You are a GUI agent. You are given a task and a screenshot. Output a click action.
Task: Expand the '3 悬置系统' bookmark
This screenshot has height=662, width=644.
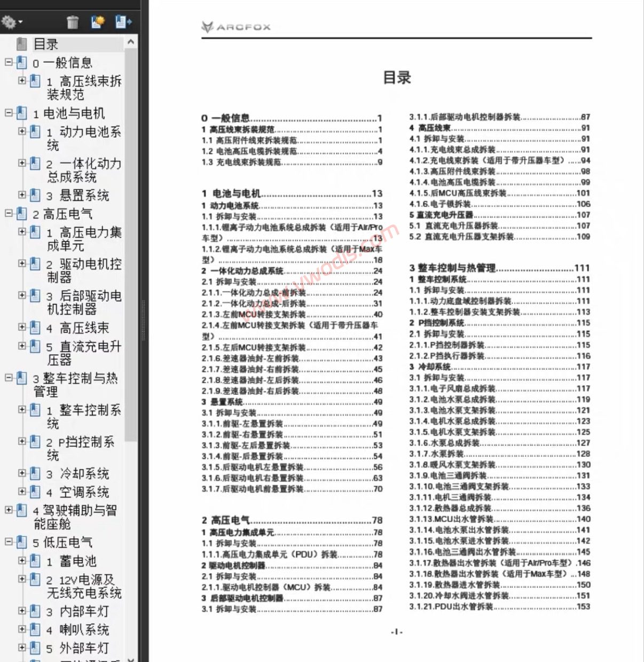pos(22,194)
